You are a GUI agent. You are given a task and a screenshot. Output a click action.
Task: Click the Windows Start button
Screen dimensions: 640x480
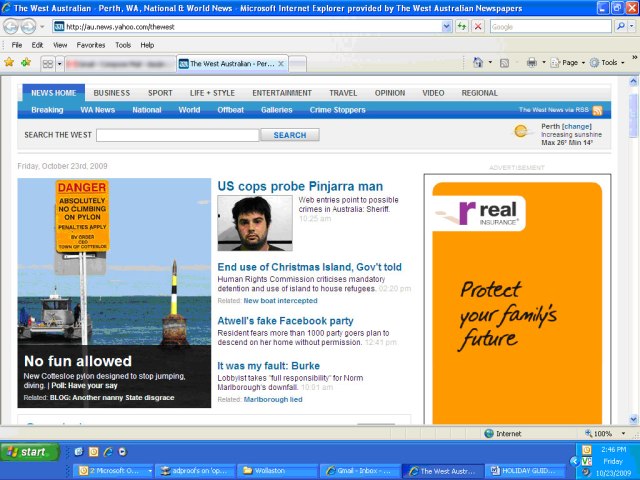coord(28,452)
